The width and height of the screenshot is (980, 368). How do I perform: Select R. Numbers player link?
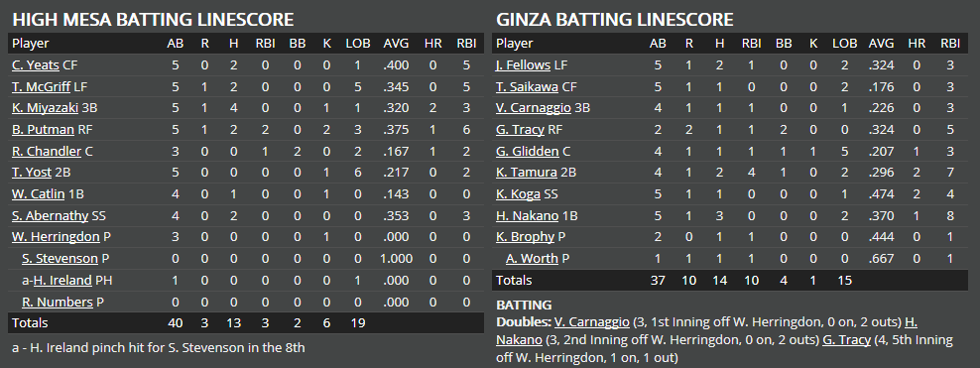point(58,302)
